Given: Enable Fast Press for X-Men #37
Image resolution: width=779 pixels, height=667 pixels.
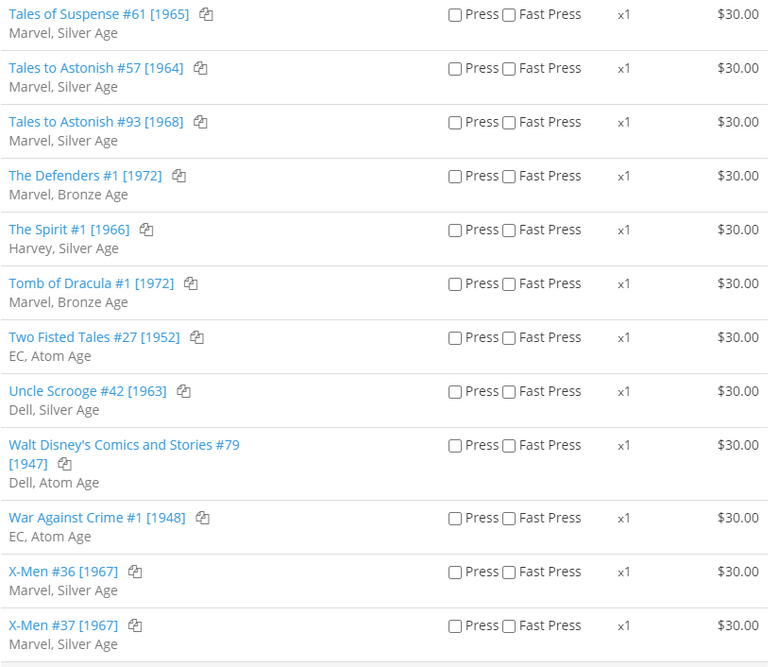Looking at the screenshot, I should point(509,626).
